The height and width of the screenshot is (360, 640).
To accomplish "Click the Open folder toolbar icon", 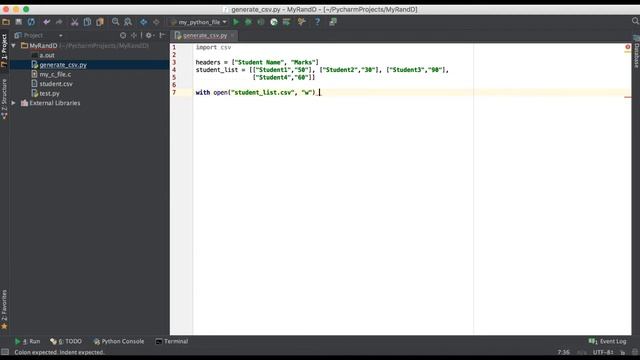I will tap(6, 22).
